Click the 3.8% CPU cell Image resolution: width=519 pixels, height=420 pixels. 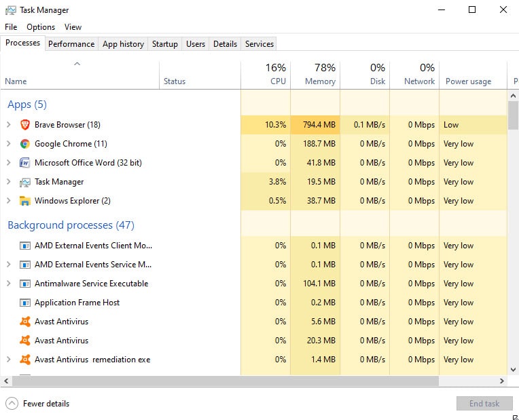coord(266,182)
